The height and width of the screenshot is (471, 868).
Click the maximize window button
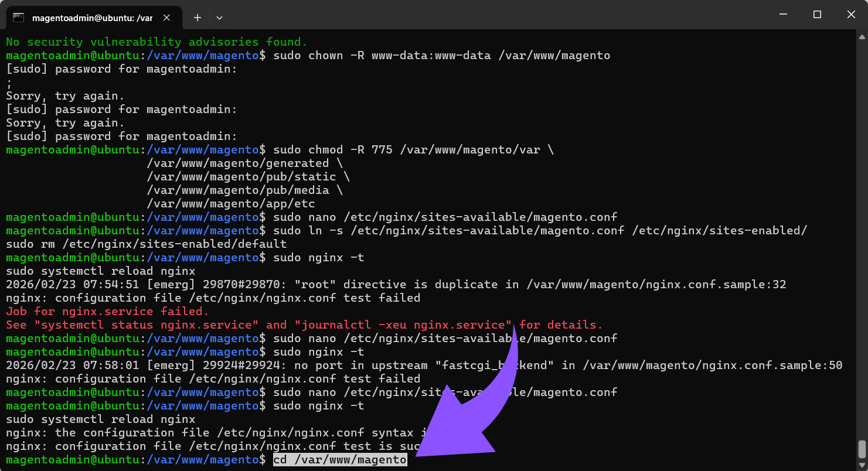tap(817, 14)
